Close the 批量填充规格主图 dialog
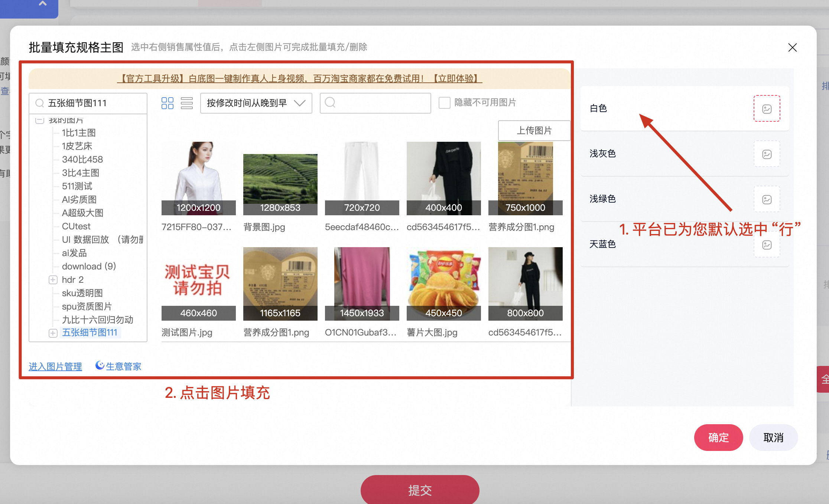 (792, 48)
